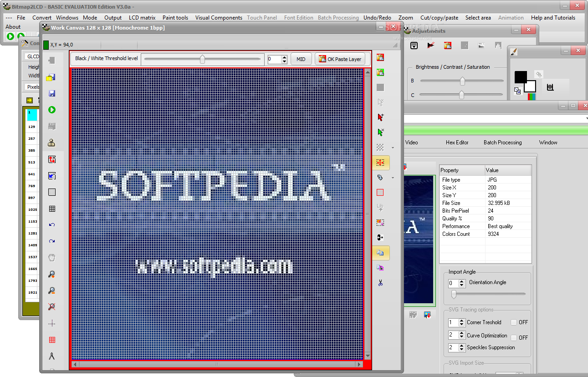Click the red arrow with plus cursor icon
This screenshot has width=588, height=377.
point(380,117)
